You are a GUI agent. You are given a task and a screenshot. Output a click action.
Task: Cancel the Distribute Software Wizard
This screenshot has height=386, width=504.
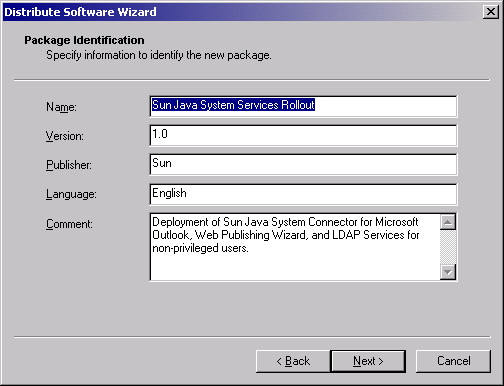click(453, 361)
